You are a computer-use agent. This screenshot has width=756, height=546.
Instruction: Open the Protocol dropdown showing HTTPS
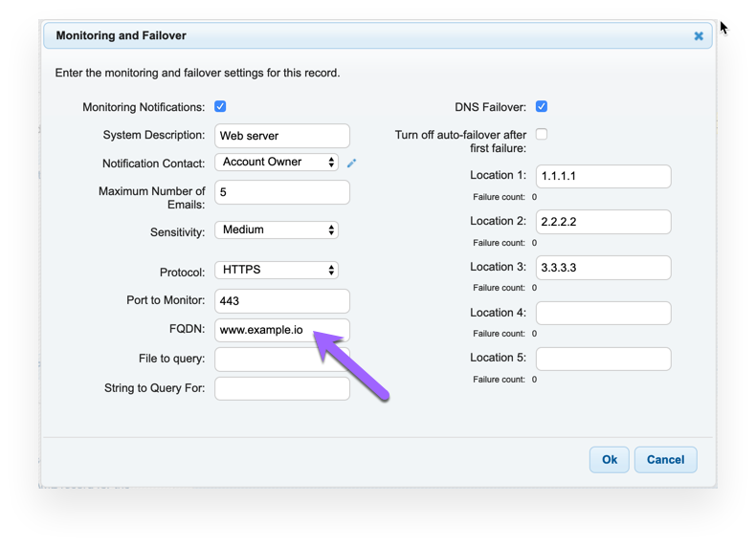tap(277, 270)
